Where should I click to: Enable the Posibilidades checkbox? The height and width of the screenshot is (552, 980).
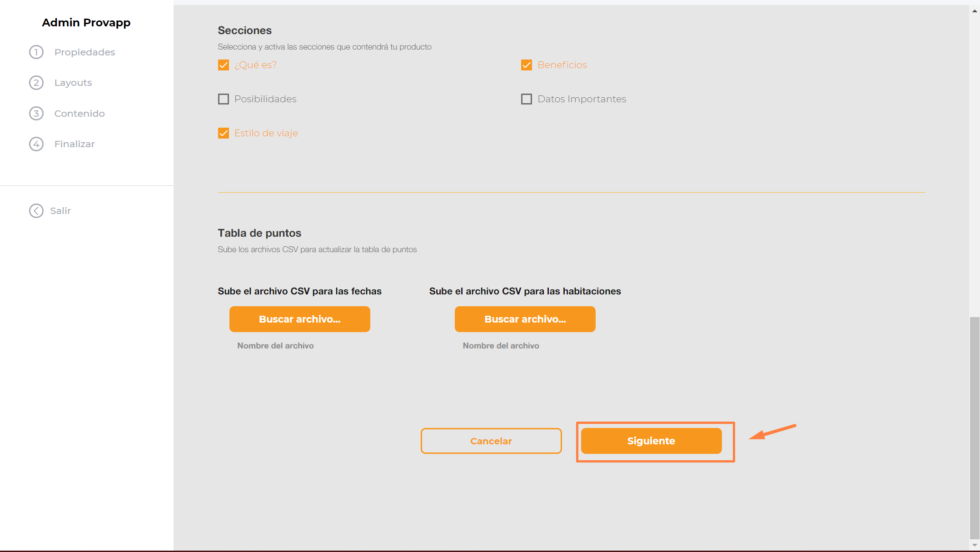point(224,99)
